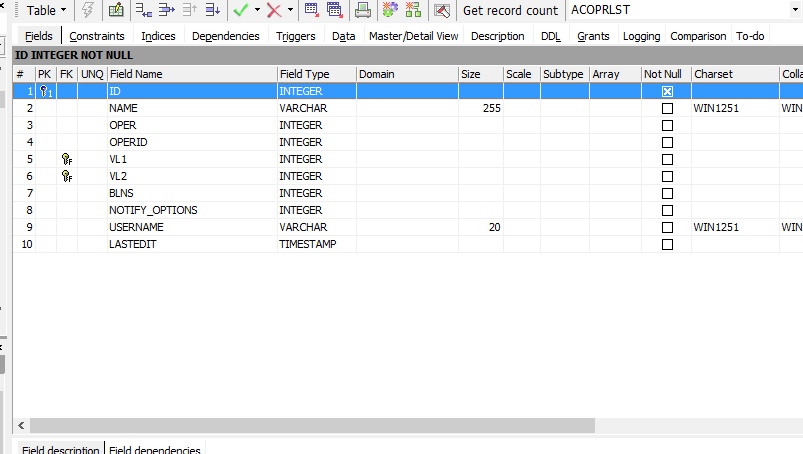Open the Table dropdown menu
The image size is (803, 454).
tap(46, 11)
